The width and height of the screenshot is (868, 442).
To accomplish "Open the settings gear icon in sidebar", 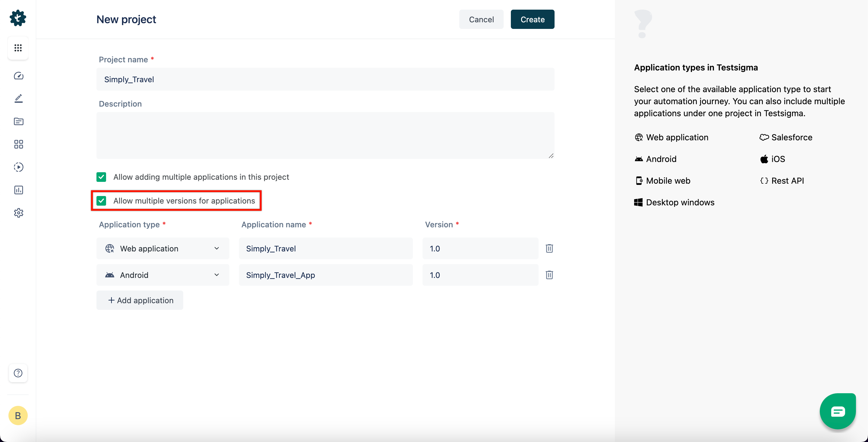I will tap(18, 213).
